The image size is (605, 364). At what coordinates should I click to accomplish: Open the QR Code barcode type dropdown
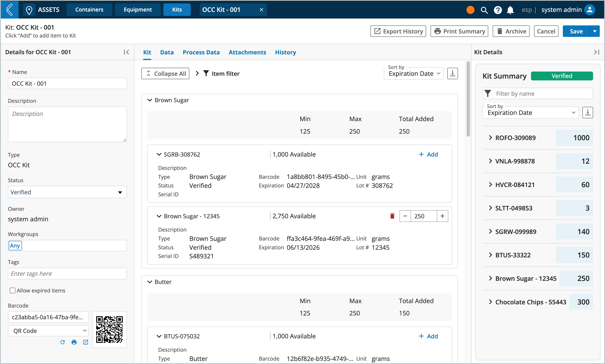tap(48, 331)
